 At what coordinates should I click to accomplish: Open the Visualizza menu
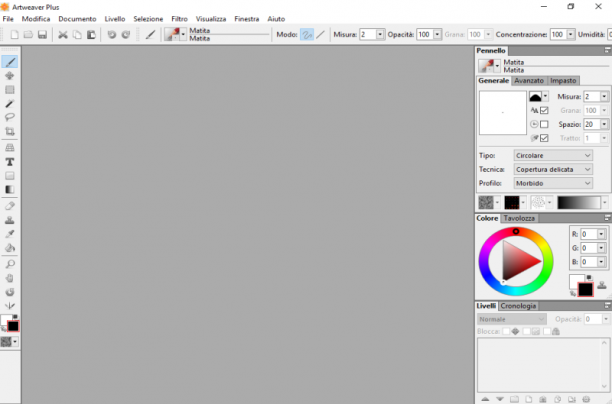(211, 19)
